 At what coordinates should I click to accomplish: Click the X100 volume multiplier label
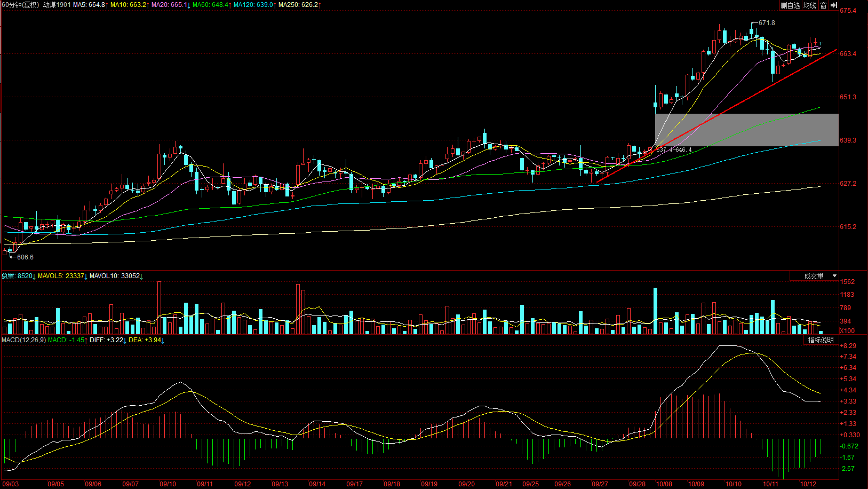click(848, 330)
